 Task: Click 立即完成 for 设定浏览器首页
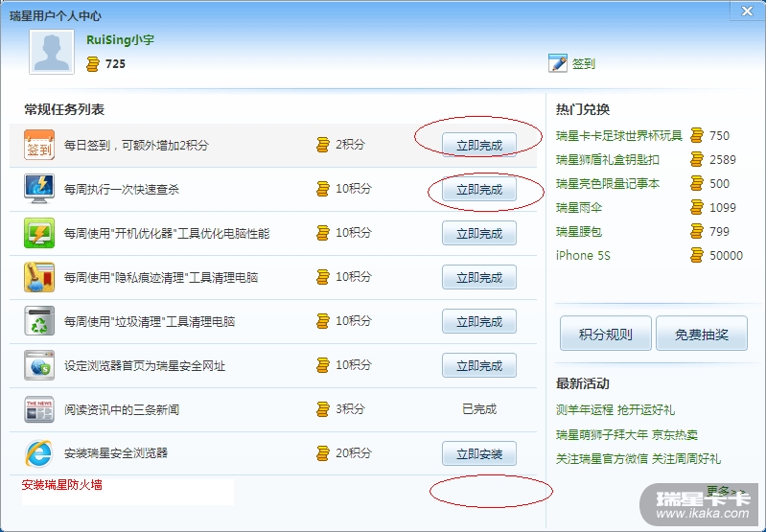pyautogui.click(x=479, y=365)
